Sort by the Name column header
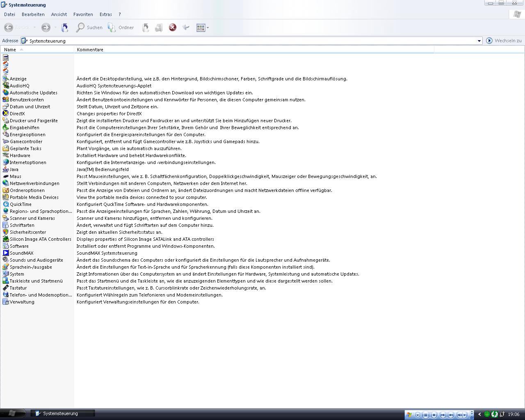Viewport: 525px width, 420px height. 37,50
